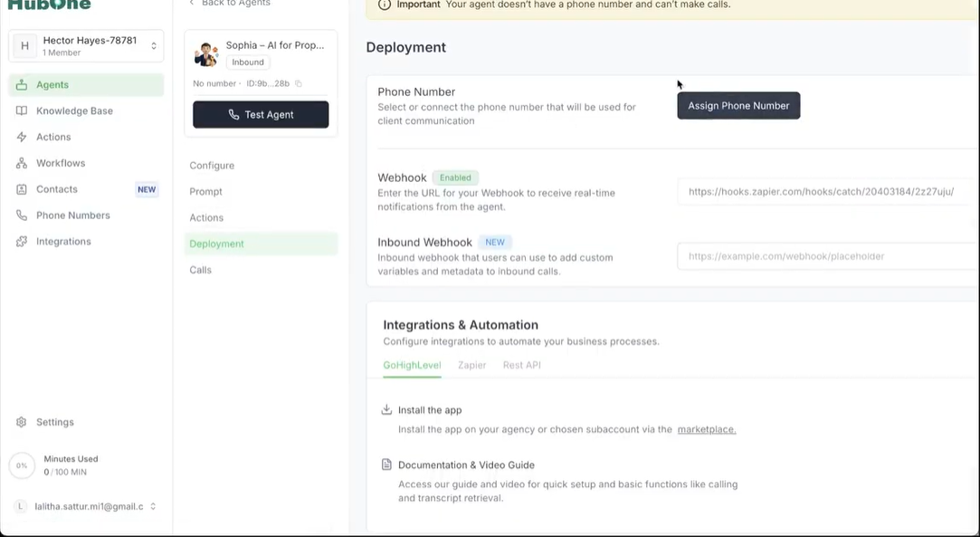Click the Sophia agent avatar image
This screenshot has width=980, height=537.
206,54
